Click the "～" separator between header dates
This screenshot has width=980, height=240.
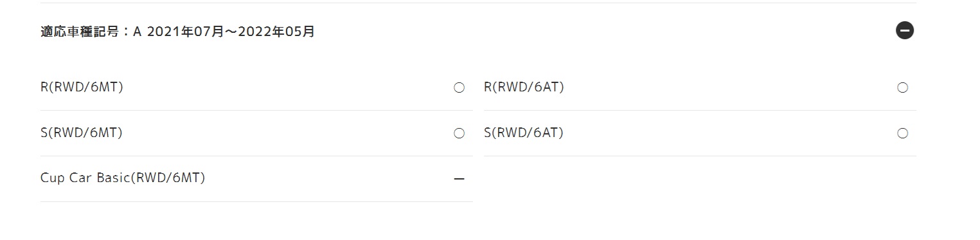pos(231,32)
